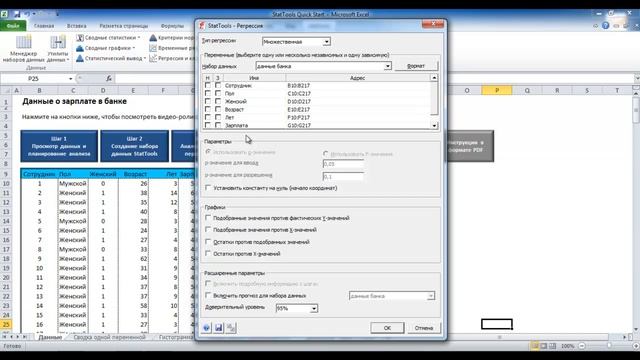Click the zoom slider in Excel status bar
640x360 pixels.
coord(608,346)
